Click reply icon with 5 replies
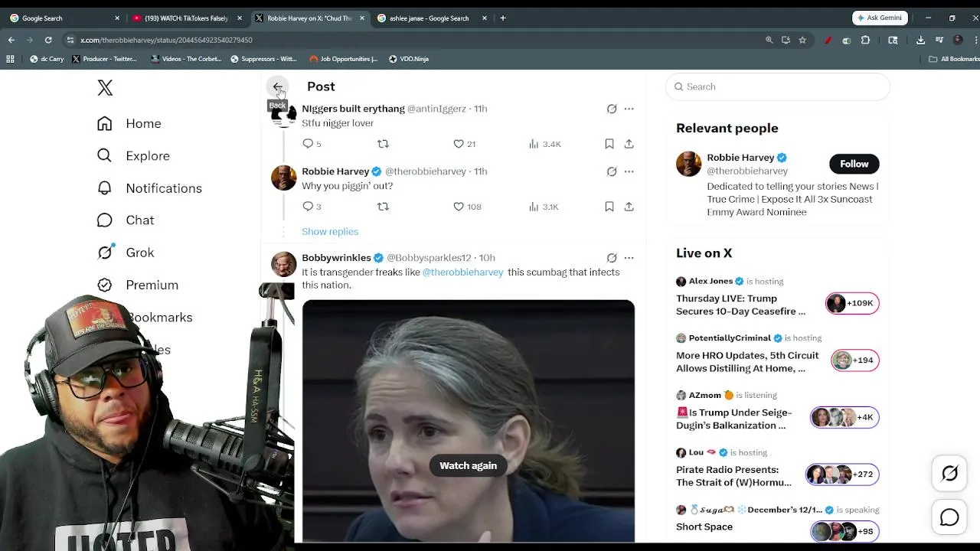The height and width of the screenshot is (551, 980). coord(308,144)
